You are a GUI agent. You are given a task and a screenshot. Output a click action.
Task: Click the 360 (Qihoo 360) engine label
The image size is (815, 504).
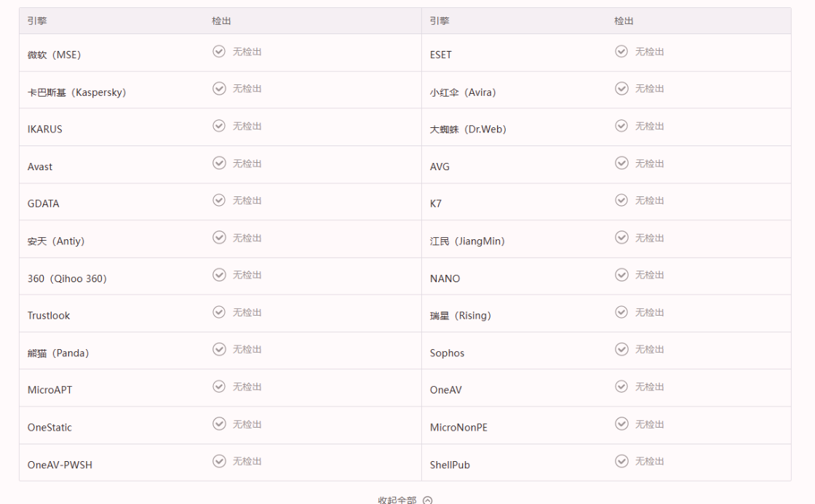click(x=67, y=279)
